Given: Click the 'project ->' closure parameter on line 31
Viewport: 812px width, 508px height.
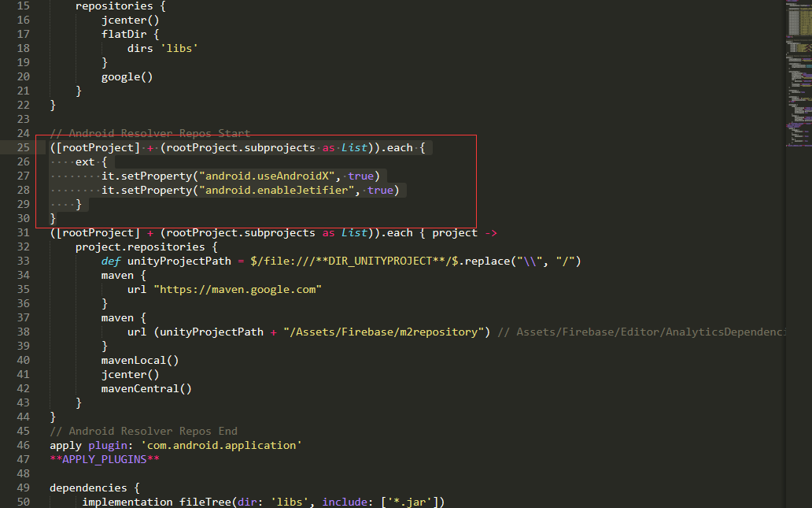Looking at the screenshot, I should click(464, 233).
